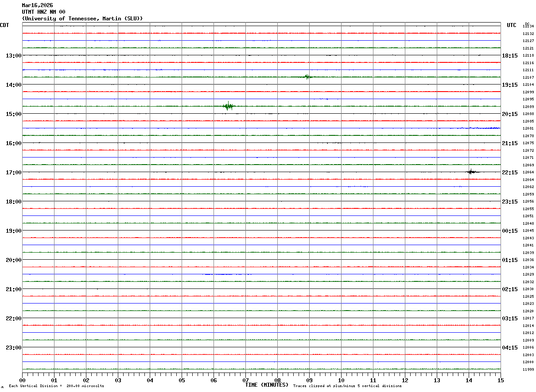Click the UTC timezone label
The height and width of the screenshot is (392, 536).
[x=512, y=25]
